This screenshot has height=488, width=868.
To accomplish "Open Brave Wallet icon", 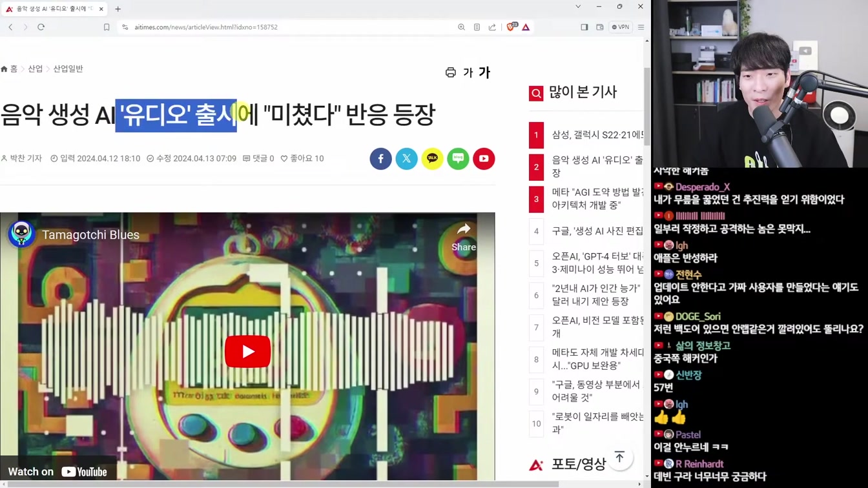I will pos(600,27).
